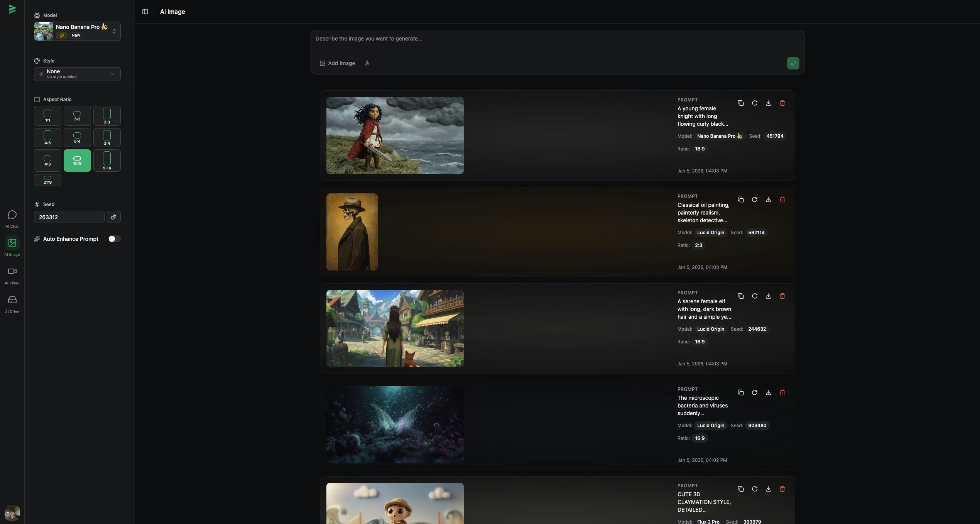Open the Nano Banana Pro model selector

coord(77,31)
